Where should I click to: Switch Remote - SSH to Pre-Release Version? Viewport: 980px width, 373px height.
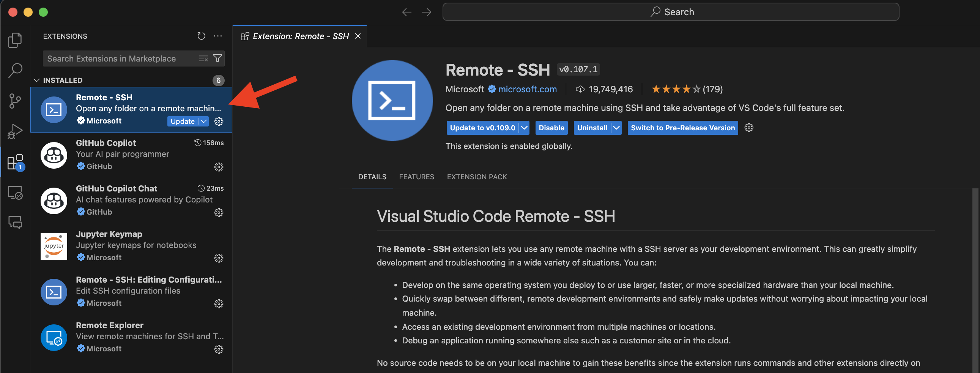(682, 128)
